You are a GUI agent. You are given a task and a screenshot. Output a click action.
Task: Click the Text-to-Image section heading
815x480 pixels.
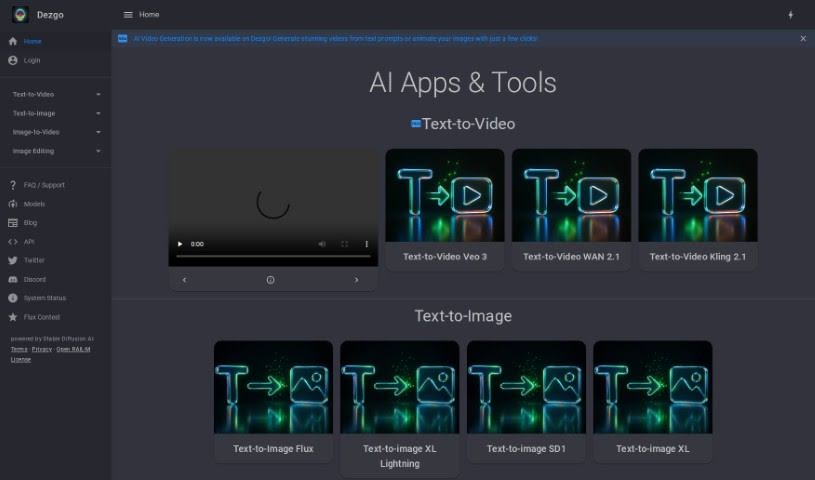463,316
